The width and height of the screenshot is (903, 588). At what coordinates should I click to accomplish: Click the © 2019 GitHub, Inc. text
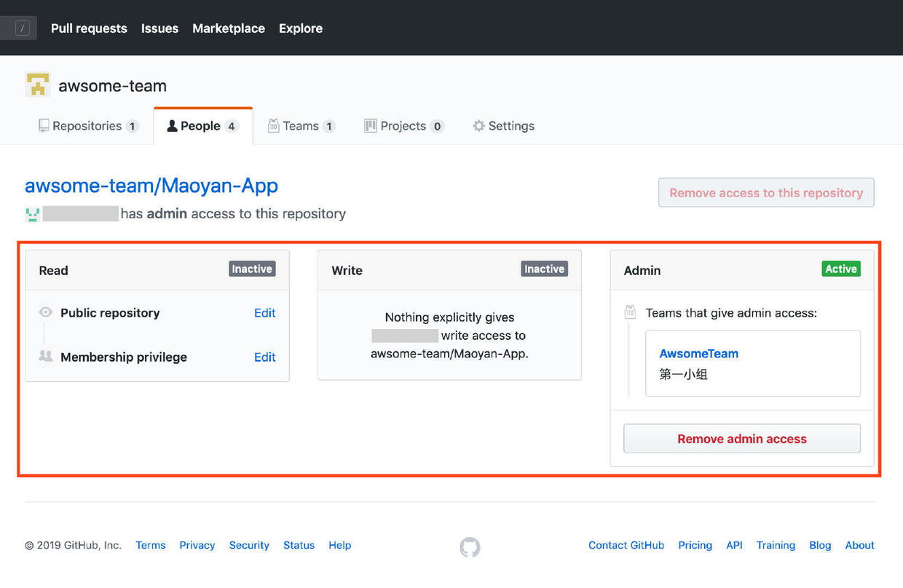[x=73, y=545]
